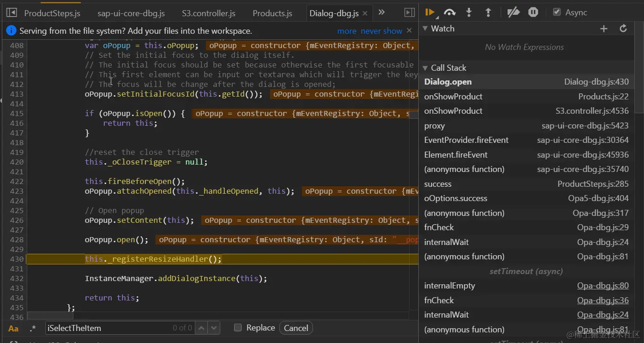Toggle the debugger sidebar panel icon

click(x=409, y=12)
